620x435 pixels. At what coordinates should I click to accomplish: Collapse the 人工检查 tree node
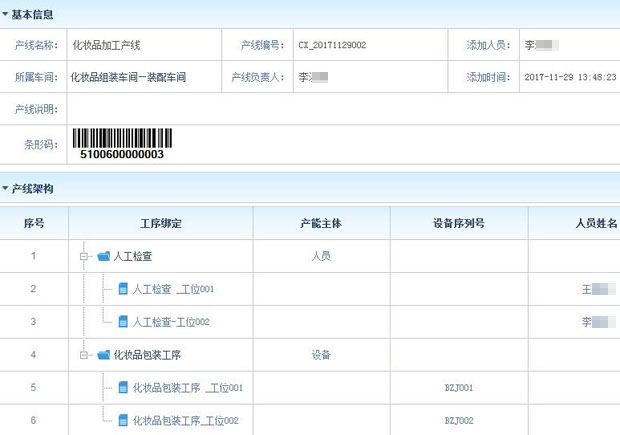pyautogui.click(x=86, y=256)
